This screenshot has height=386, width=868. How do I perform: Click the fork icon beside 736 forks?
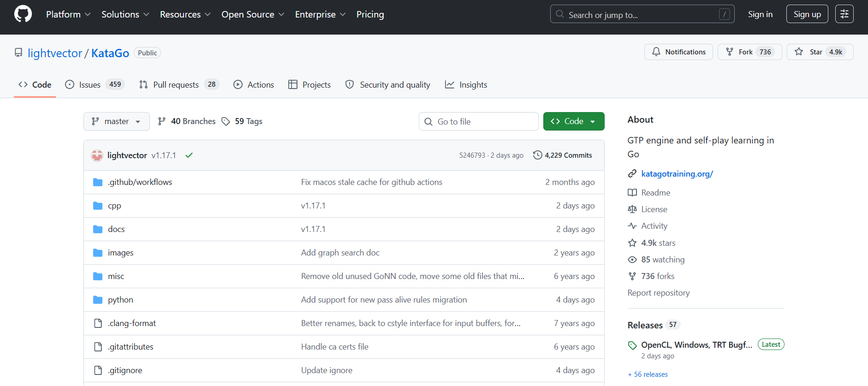pyautogui.click(x=632, y=276)
